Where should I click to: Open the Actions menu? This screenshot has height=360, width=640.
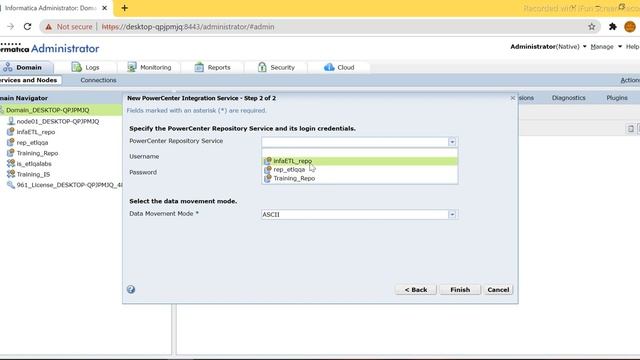coord(630,80)
